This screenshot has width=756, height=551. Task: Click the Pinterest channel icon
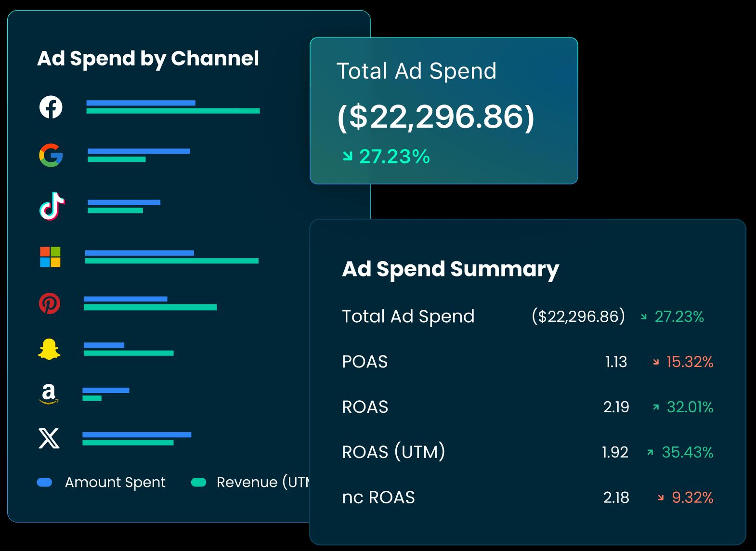50,303
